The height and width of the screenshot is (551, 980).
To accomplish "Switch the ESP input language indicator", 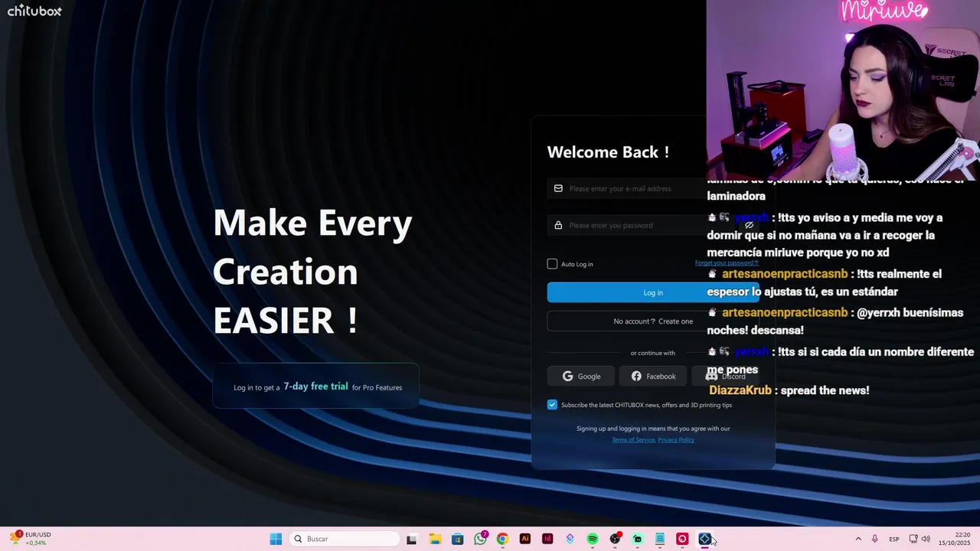I will click(894, 539).
